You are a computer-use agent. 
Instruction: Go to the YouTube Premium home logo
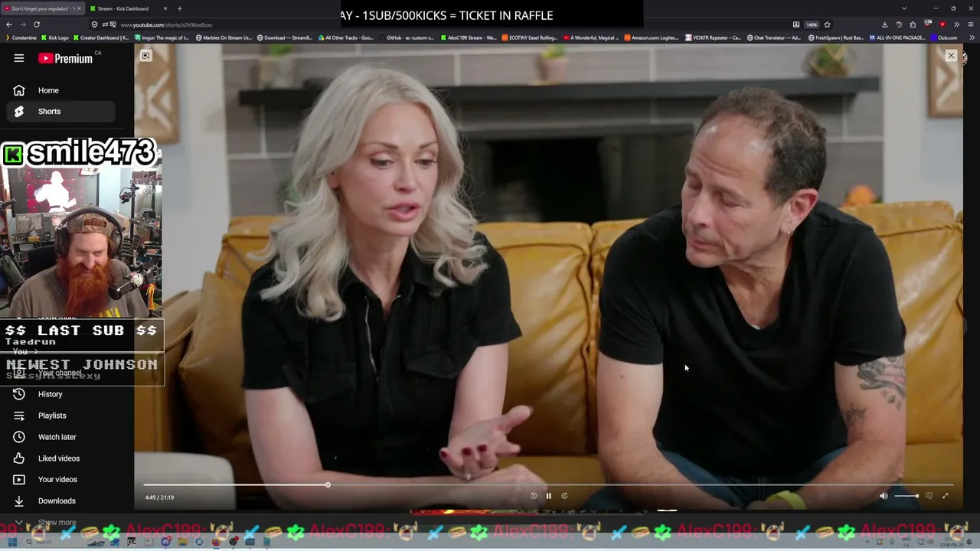tap(65, 58)
